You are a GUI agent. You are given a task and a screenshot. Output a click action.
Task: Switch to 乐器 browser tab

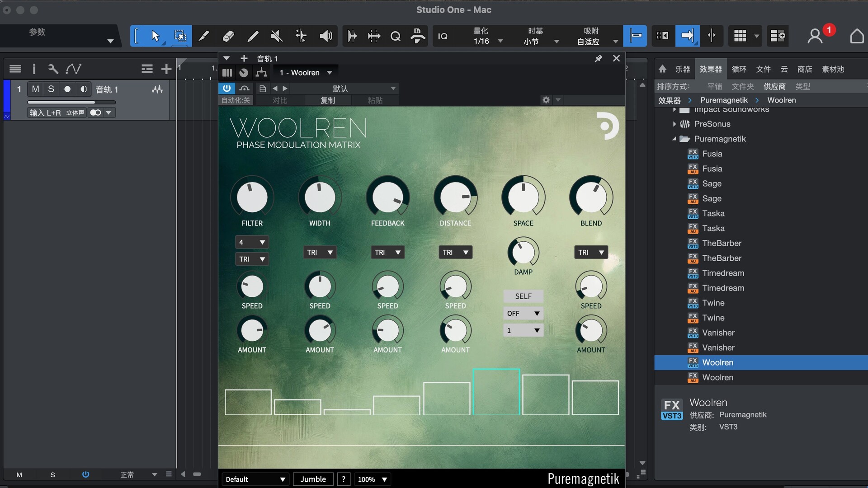click(x=683, y=69)
